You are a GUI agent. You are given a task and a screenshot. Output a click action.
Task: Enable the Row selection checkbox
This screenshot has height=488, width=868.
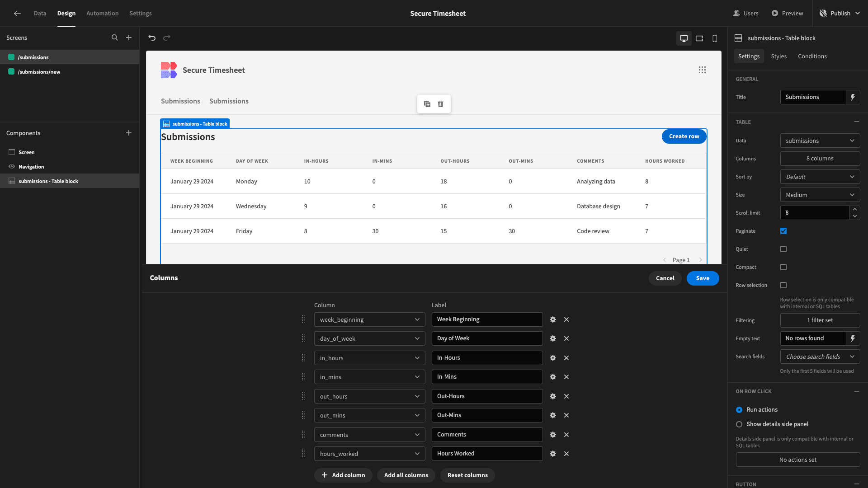click(x=783, y=285)
